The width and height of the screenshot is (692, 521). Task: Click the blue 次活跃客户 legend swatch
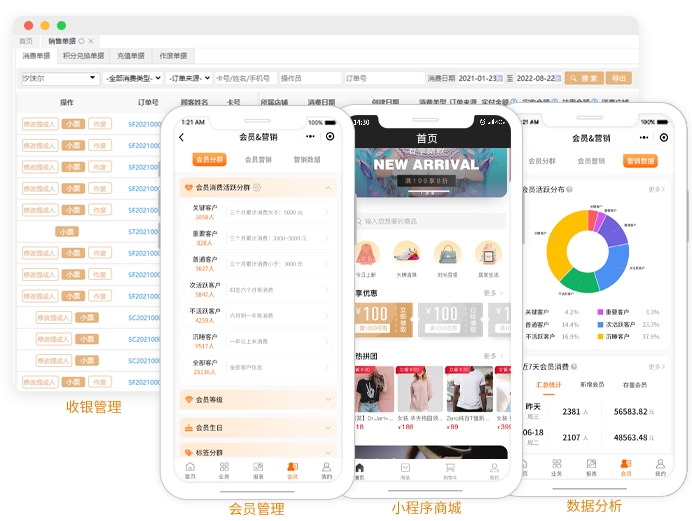(600, 325)
